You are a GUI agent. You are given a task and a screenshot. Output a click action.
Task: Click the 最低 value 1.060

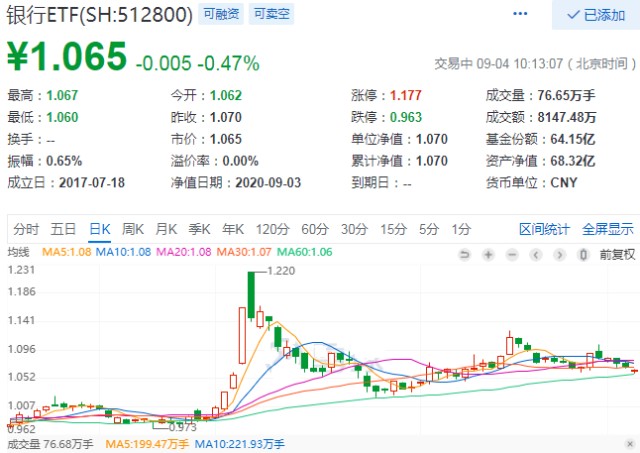tap(62, 118)
